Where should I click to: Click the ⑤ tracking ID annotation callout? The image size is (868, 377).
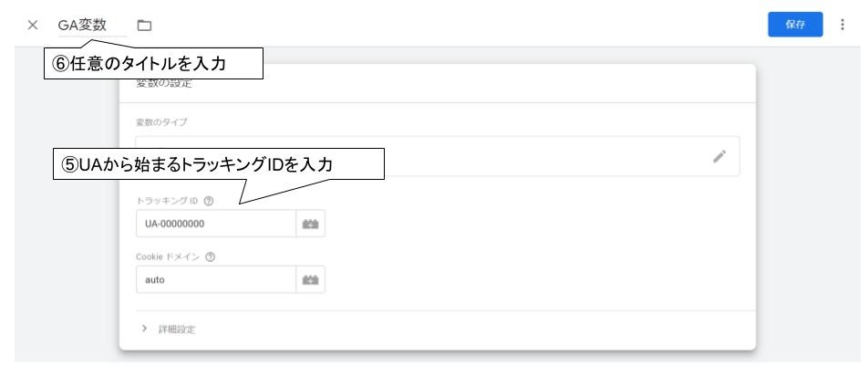pyautogui.click(x=219, y=164)
